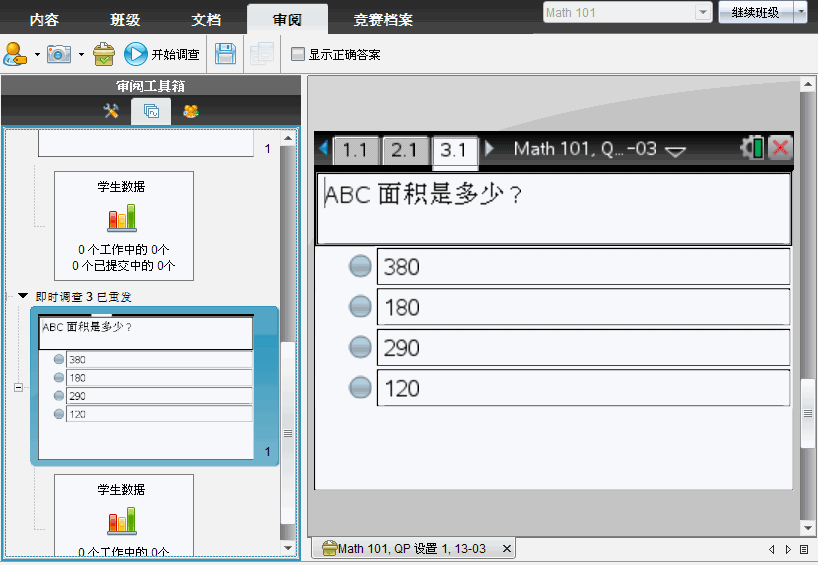Click the 开始调查 button
818x565 pixels.
pos(162,54)
